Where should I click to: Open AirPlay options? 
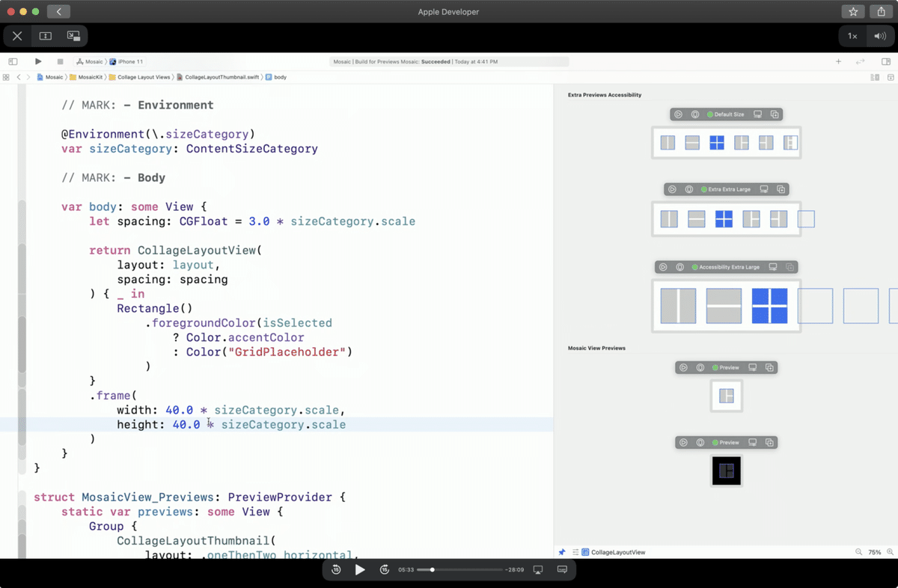(x=537, y=569)
